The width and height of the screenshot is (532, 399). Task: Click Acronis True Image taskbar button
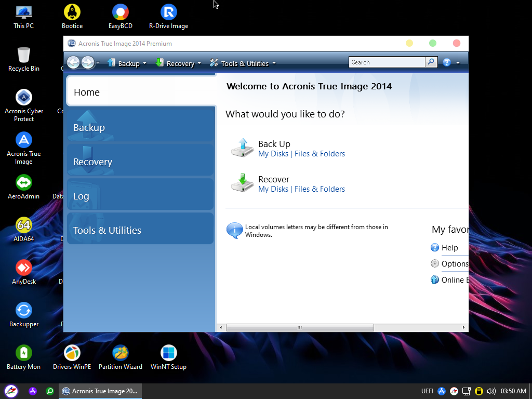[x=100, y=391]
